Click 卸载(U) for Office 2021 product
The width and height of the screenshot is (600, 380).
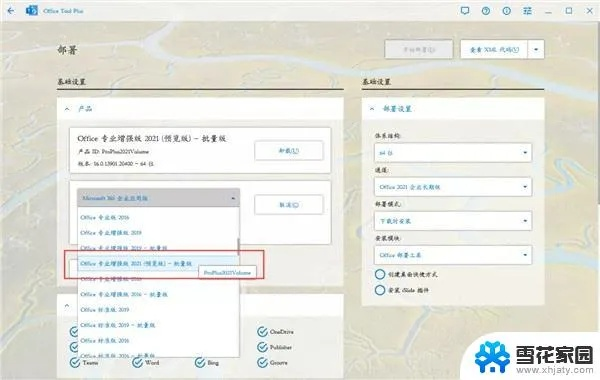pyautogui.click(x=289, y=151)
